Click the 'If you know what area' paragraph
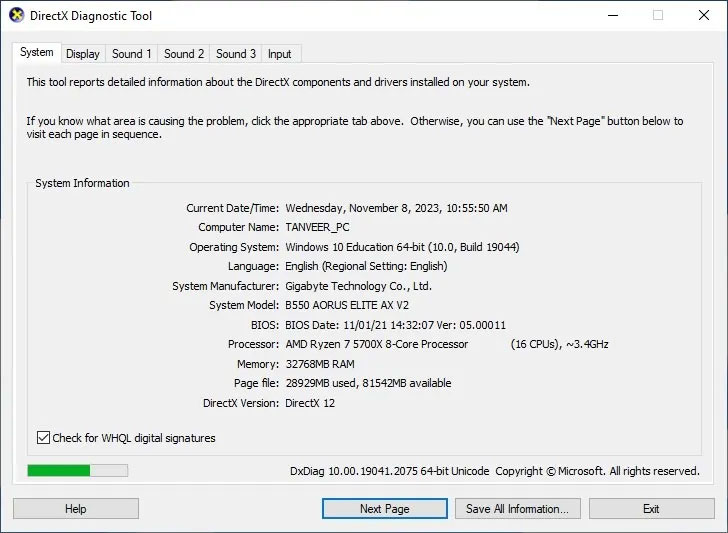 [355, 128]
